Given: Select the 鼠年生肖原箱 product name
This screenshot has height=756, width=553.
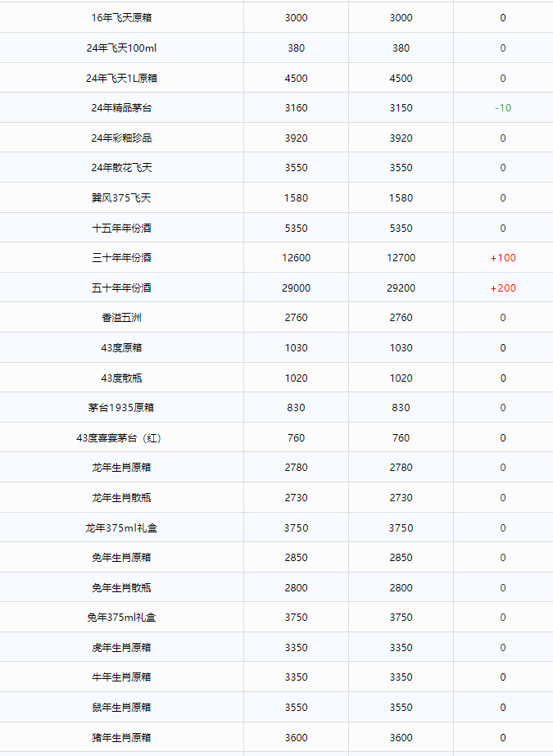Looking at the screenshot, I should click(121, 708).
